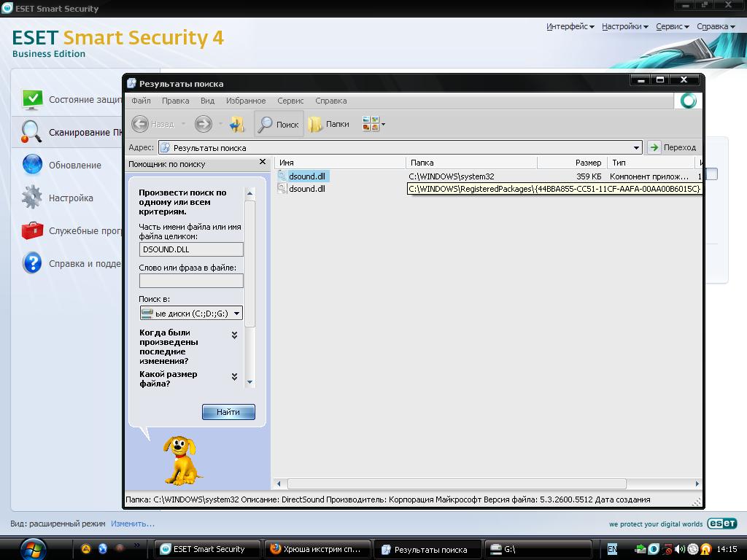
Task: Open the Правка menu
Action: coord(175,101)
